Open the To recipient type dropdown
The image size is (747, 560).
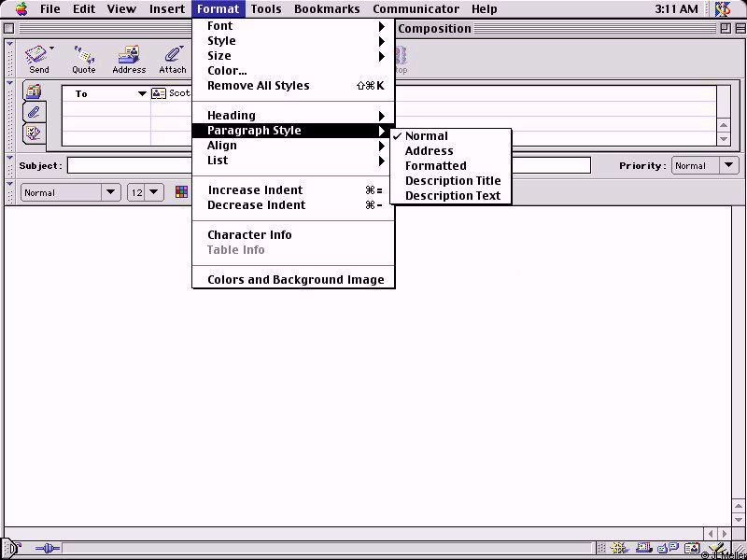click(142, 94)
